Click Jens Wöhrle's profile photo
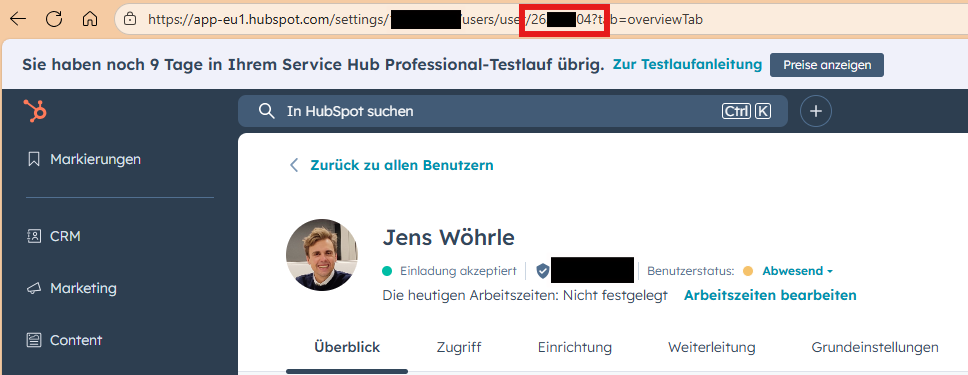This screenshot has width=968, height=375. [x=322, y=255]
